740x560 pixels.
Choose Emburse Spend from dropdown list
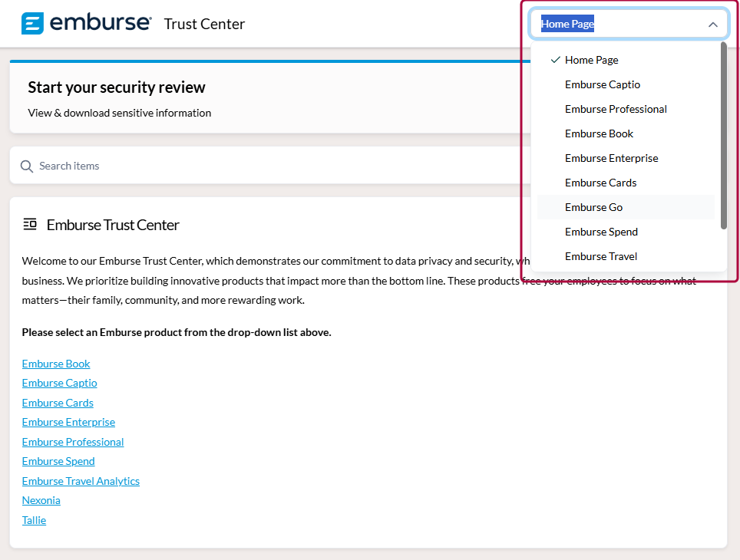(x=626, y=232)
